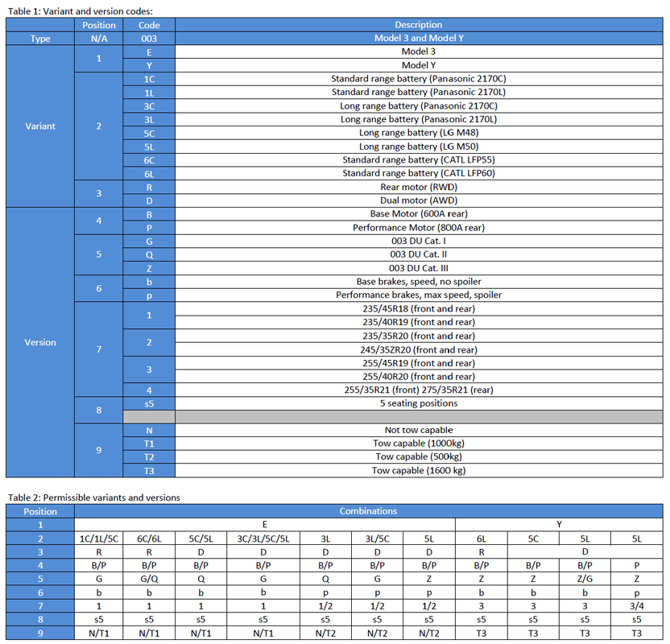Screen dimensions: 670x644
Task: Click the grey blank row under 's5'
Action: (393, 416)
